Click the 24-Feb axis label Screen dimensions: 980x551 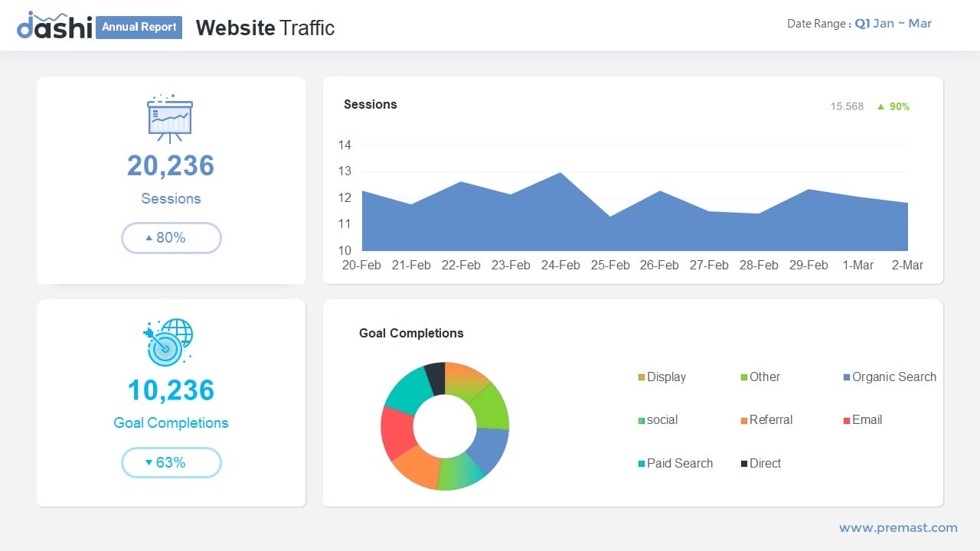pyautogui.click(x=560, y=265)
